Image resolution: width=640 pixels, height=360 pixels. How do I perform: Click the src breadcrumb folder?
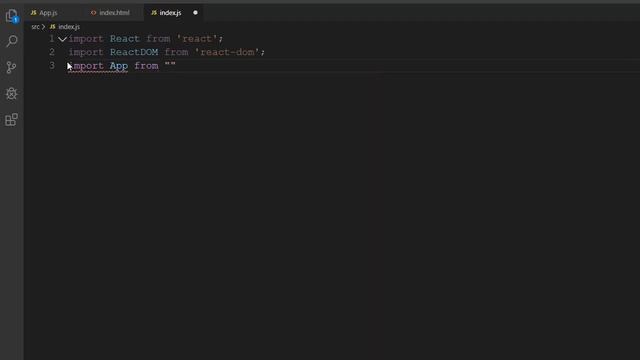[36, 27]
